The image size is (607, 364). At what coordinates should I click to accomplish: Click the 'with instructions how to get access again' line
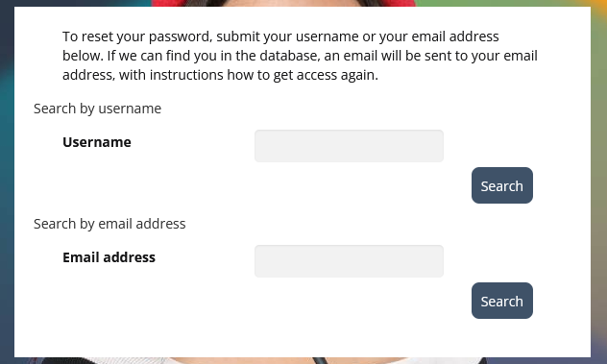click(x=220, y=75)
